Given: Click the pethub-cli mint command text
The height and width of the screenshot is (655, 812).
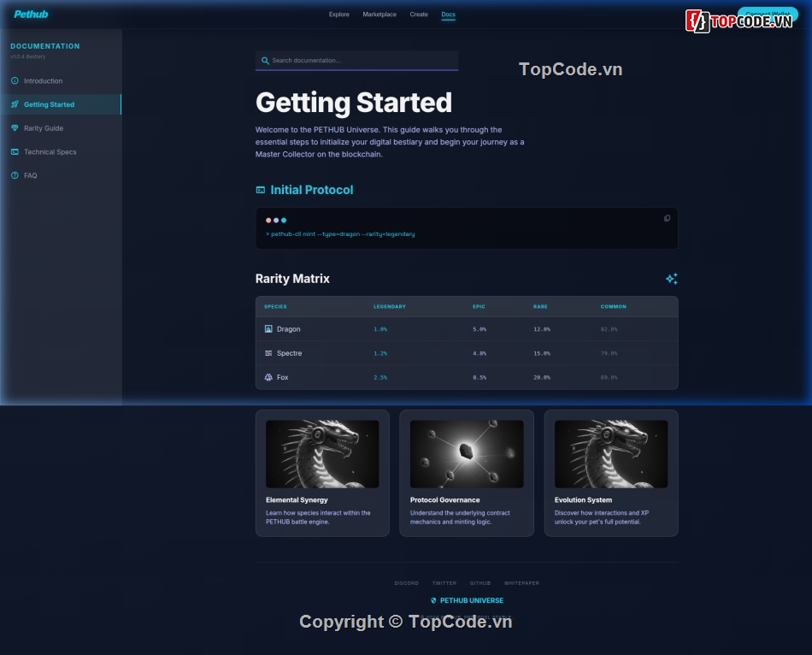Looking at the screenshot, I should (x=340, y=234).
